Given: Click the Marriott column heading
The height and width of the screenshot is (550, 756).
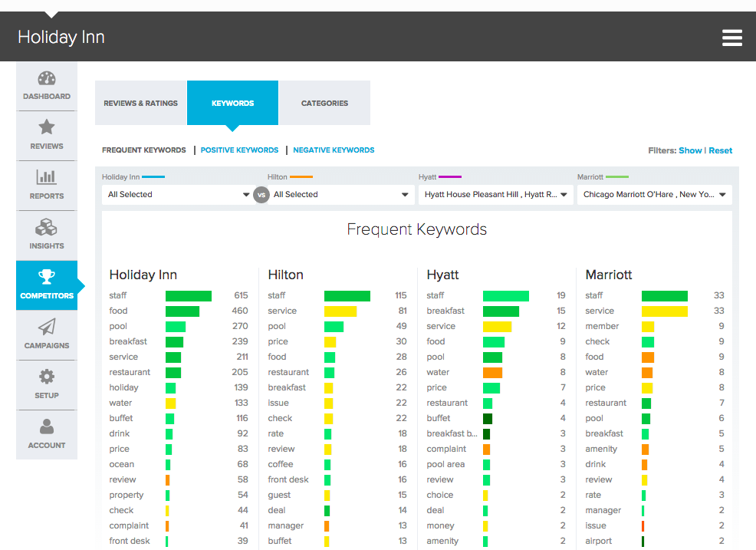Looking at the screenshot, I should click(x=609, y=275).
